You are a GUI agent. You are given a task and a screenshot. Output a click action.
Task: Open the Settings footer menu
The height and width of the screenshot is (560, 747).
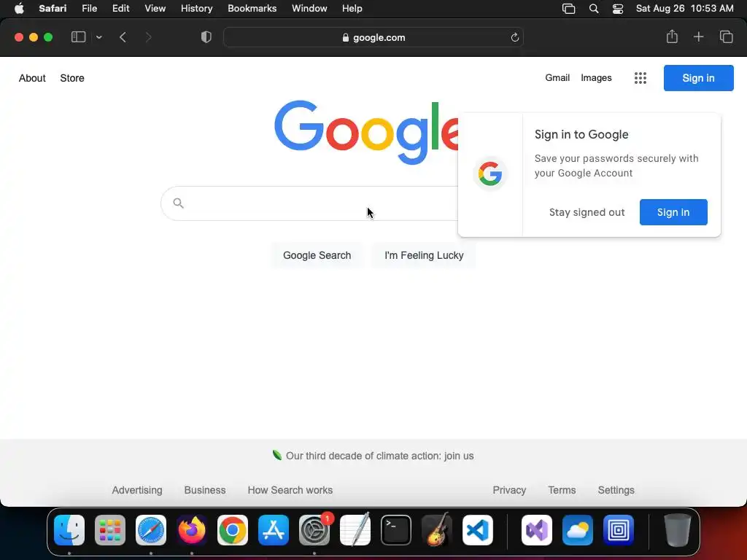pos(616,490)
